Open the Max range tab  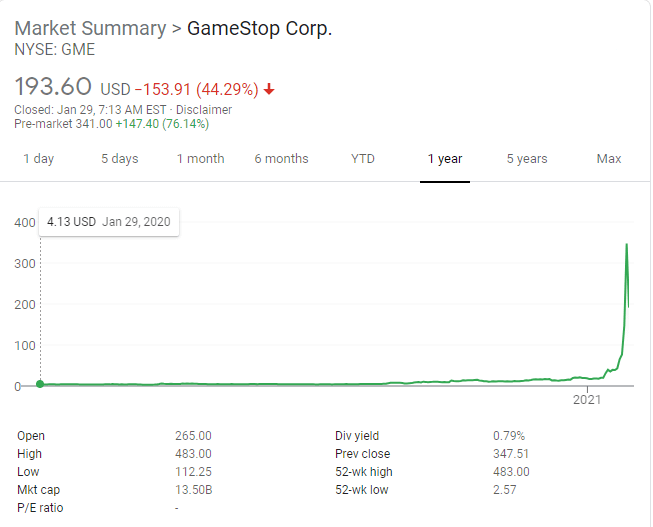point(609,159)
